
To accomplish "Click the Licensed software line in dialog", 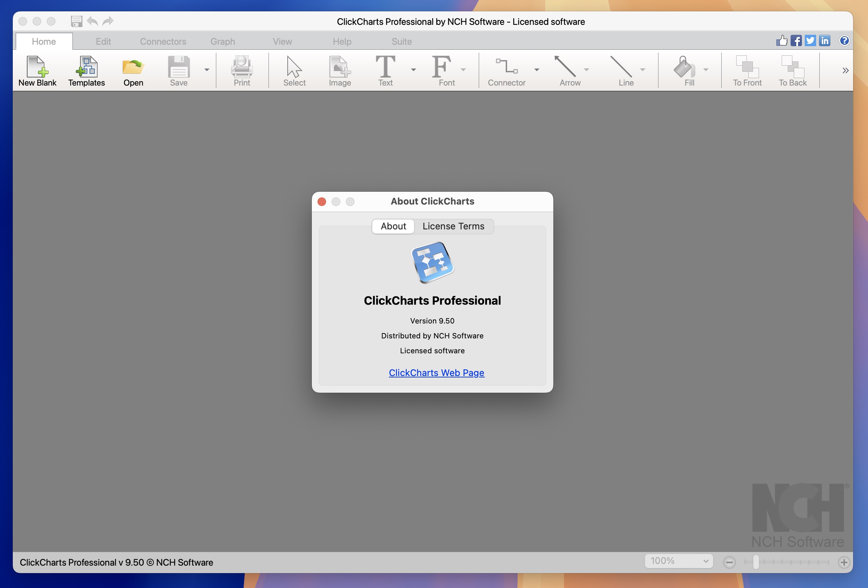I will pos(432,350).
